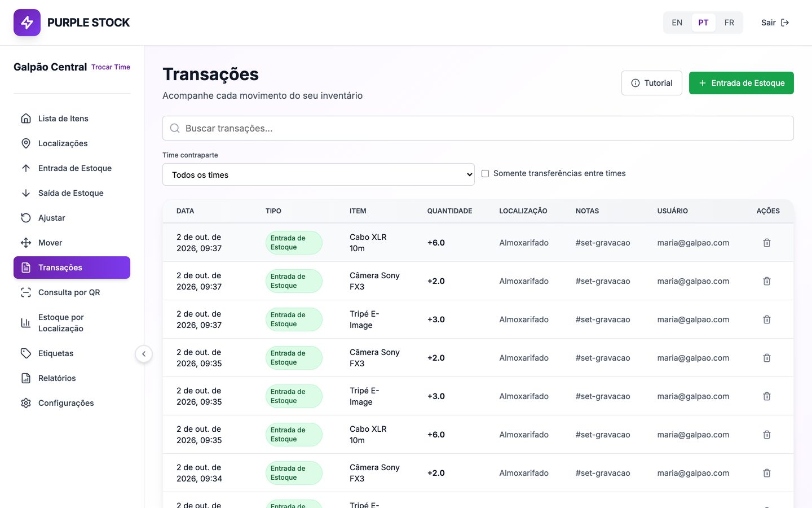
Task: Delete the Câmera Sony FX3 09:34 transaction
Action: point(767,473)
